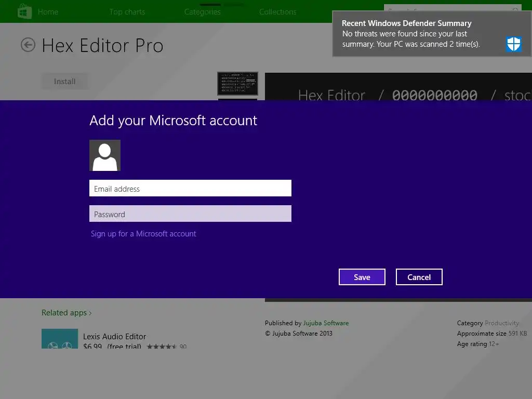Click the © Jujuba Software 2013 text
The width and height of the screenshot is (532, 399).
coord(299,333)
